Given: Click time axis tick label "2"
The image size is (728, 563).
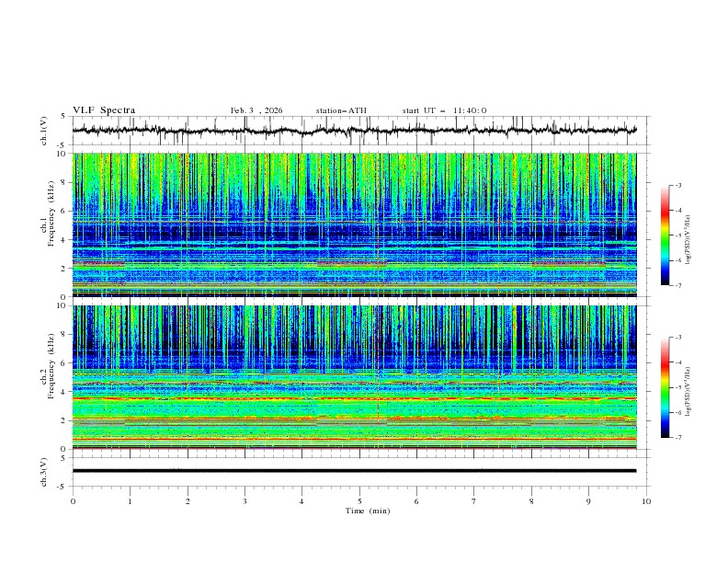Looking at the screenshot, I should pos(188,501).
